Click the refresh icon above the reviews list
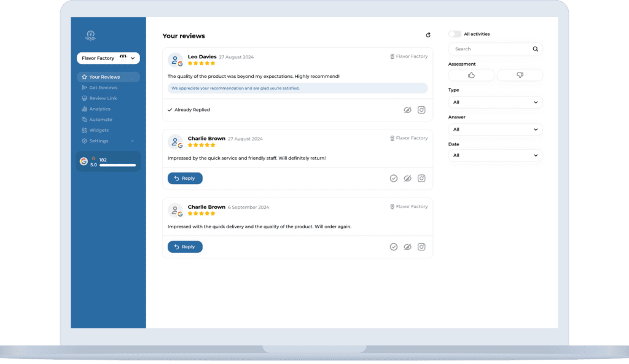Viewport: 629px width, 364px height. 429,36
